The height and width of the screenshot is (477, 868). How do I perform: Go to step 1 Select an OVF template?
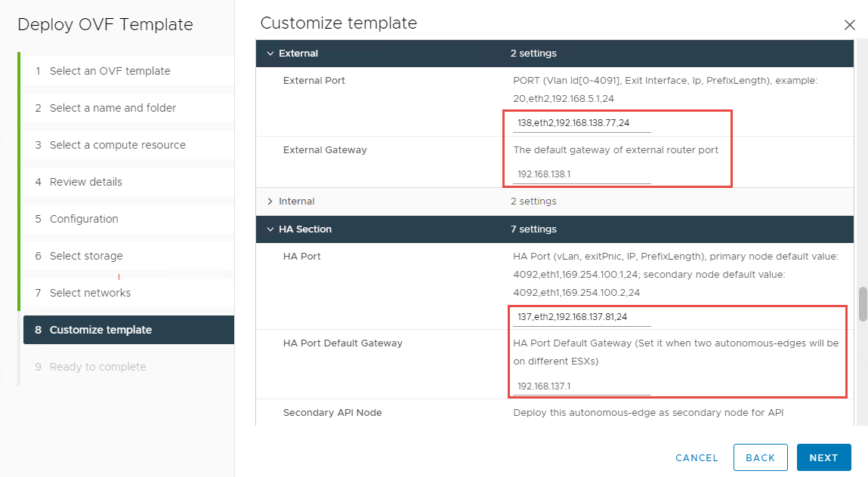click(x=110, y=71)
